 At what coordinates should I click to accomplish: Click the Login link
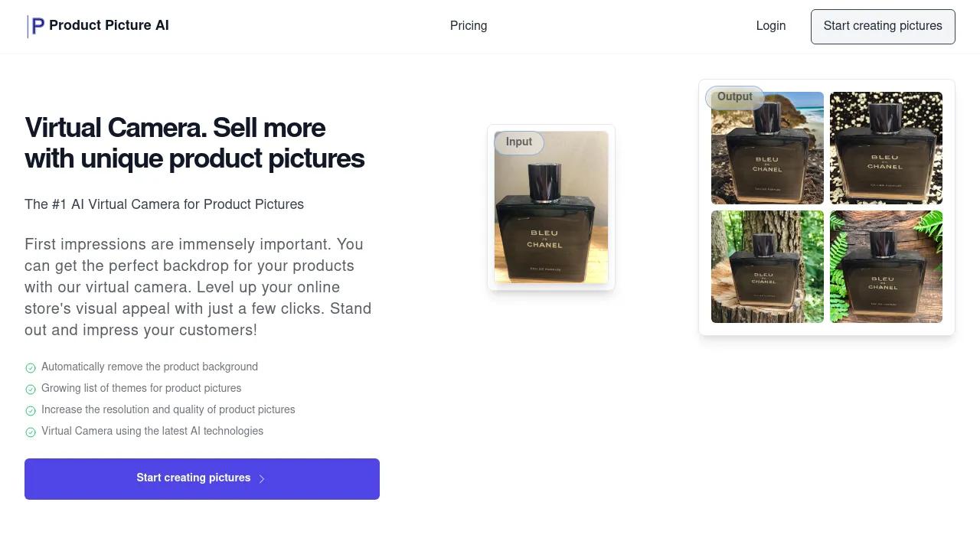pos(770,26)
